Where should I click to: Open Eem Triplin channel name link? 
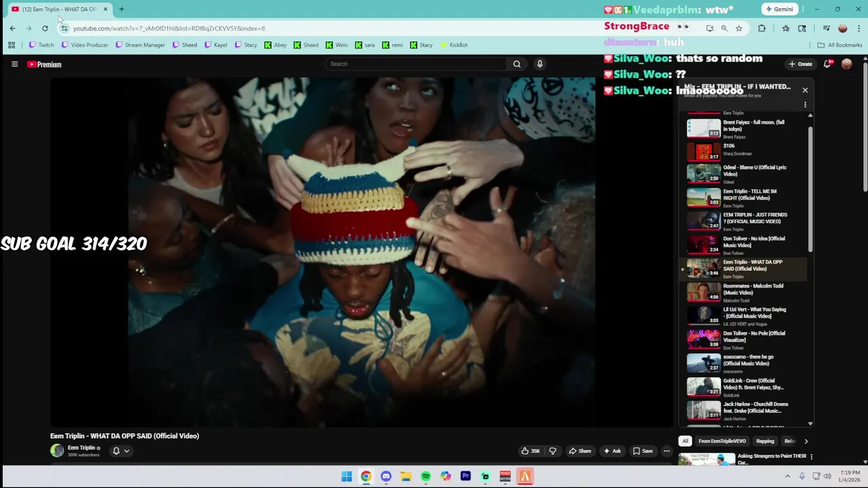pos(81,447)
